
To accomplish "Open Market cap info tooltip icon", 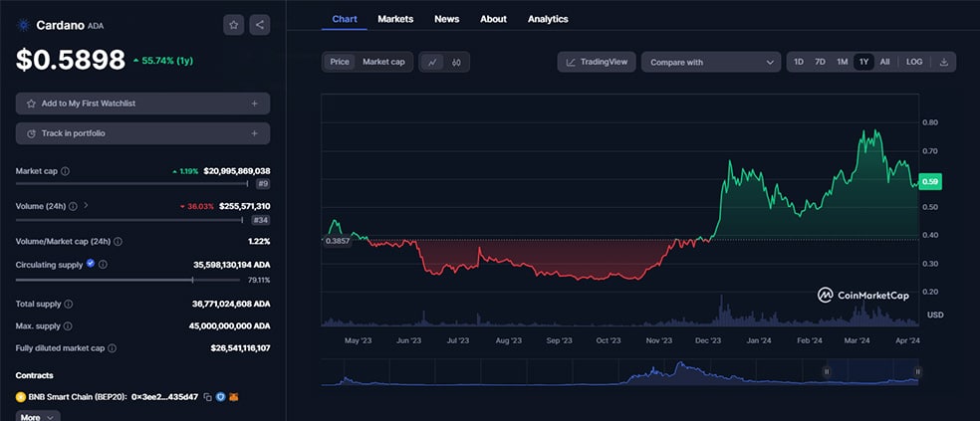I will point(66,171).
